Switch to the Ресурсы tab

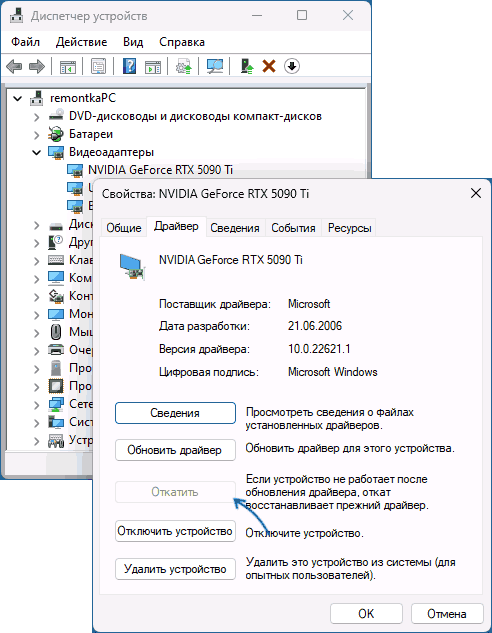tap(350, 228)
